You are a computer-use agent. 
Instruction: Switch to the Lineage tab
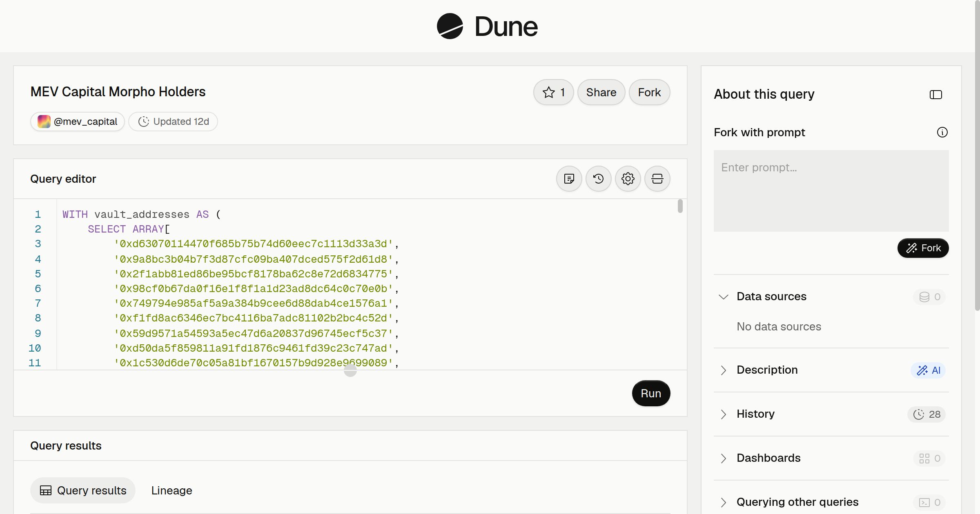coord(171,490)
